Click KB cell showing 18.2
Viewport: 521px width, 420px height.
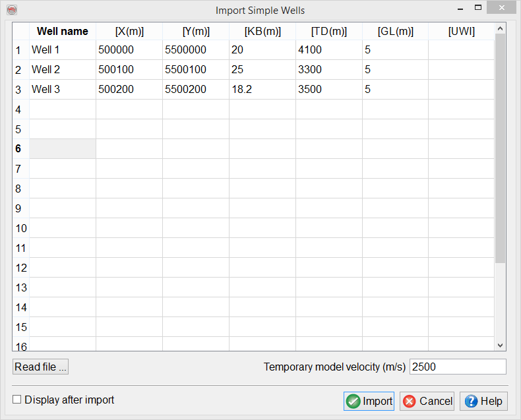[x=262, y=89]
